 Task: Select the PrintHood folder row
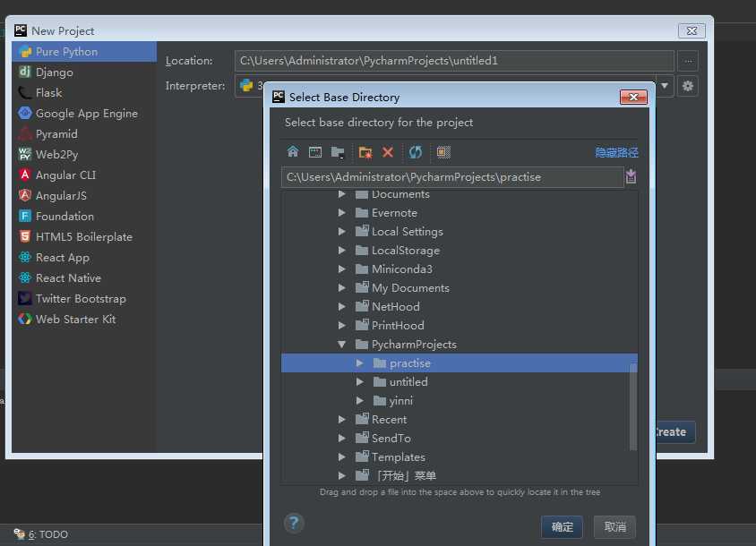click(x=459, y=325)
